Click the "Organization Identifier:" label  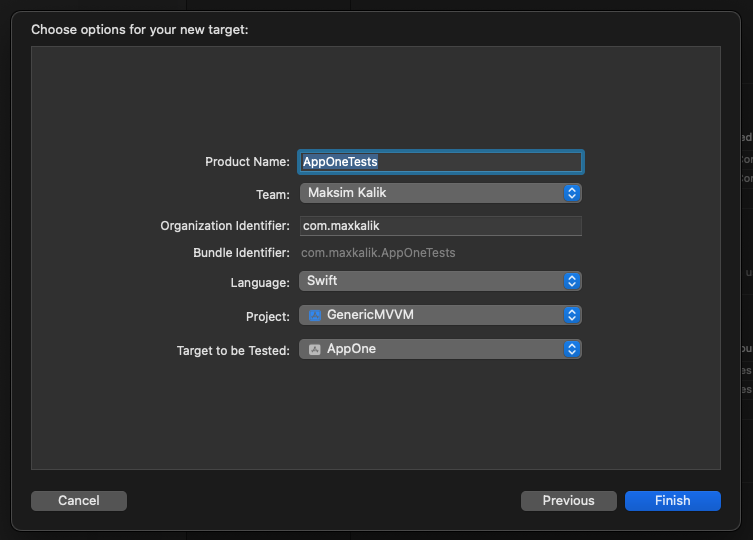[225, 226]
